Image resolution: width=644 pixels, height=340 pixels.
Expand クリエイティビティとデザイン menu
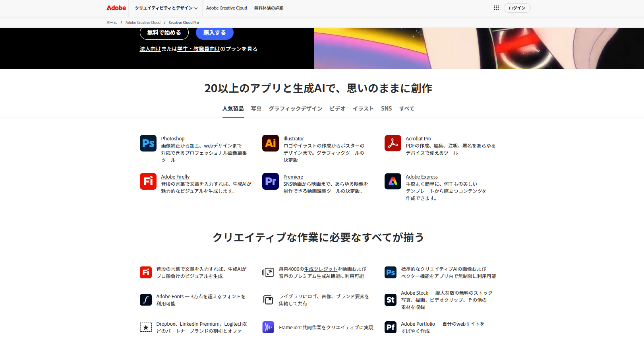[166, 8]
